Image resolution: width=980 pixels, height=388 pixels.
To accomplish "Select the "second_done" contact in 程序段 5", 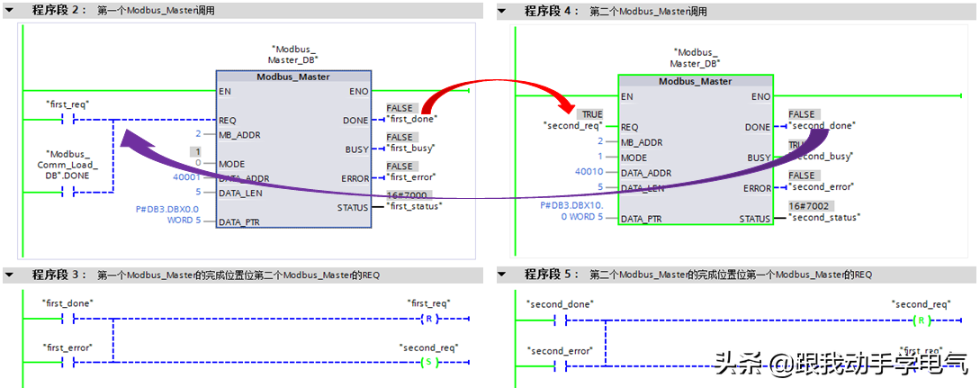I will pos(560,320).
